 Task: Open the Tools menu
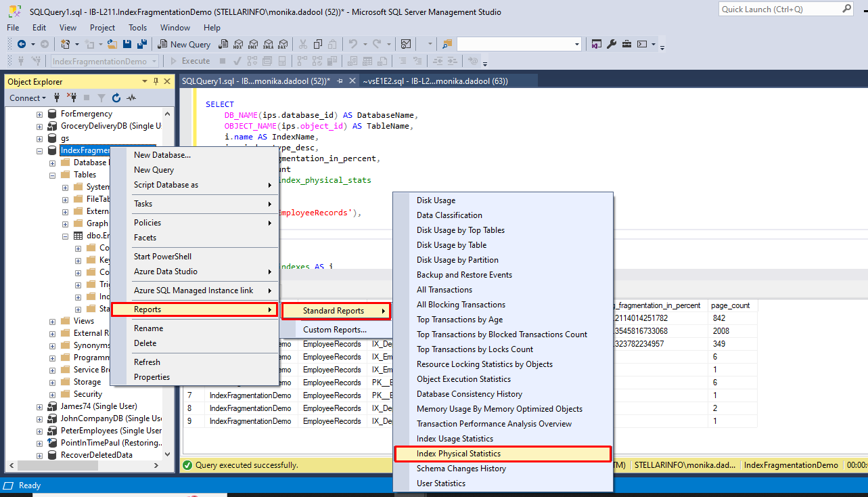(x=138, y=28)
